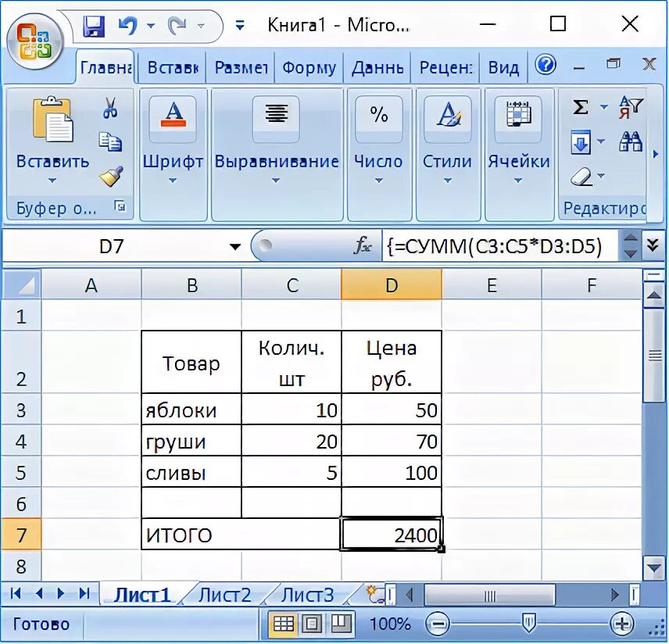Viewport: 669px width, 644px height.
Task: Zoom out with the minus button
Action: click(438, 624)
